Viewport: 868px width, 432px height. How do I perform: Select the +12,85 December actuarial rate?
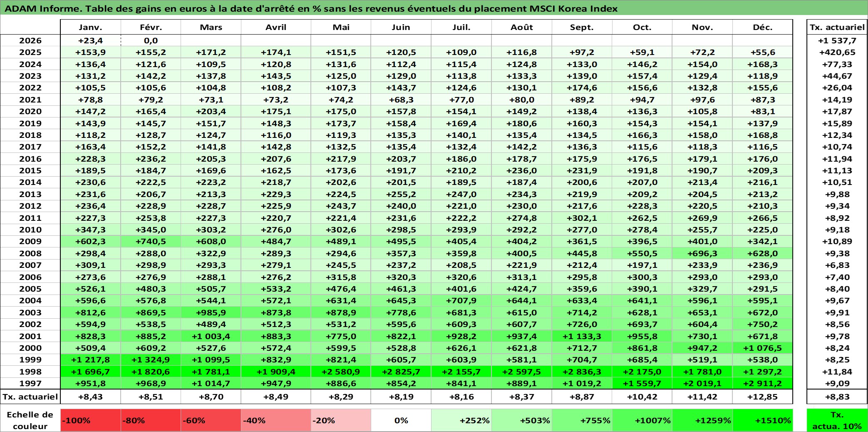pos(762,397)
